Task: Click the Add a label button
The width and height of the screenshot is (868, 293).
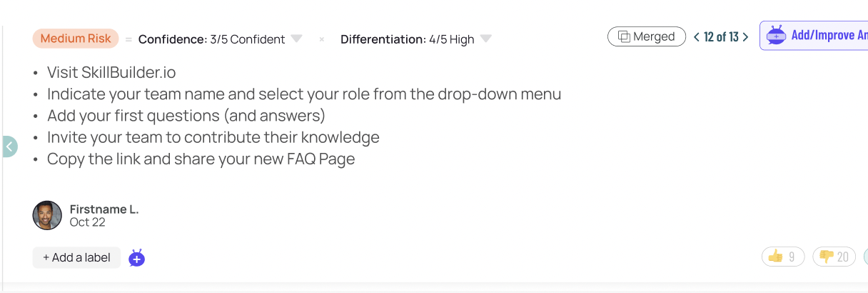Action: tap(76, 257)
